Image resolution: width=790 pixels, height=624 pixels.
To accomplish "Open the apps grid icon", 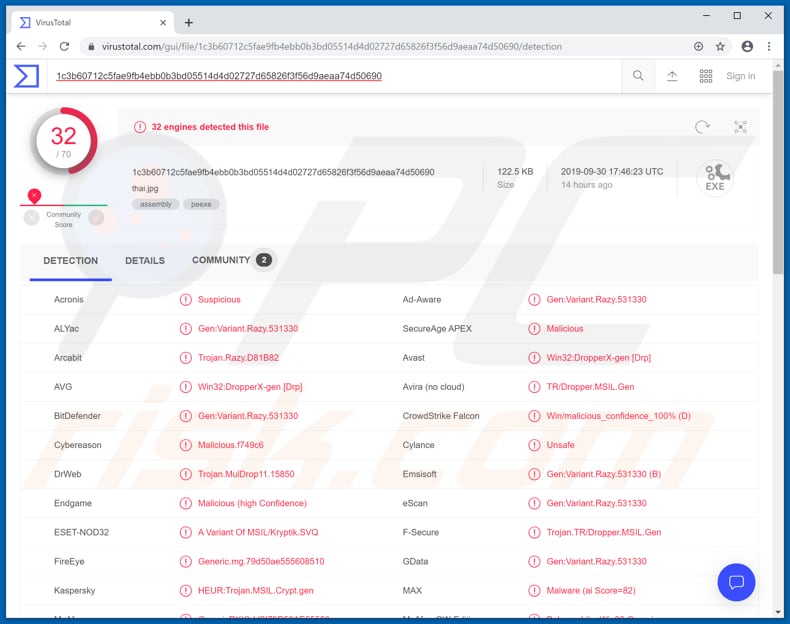I will click(x=706, y=76).
